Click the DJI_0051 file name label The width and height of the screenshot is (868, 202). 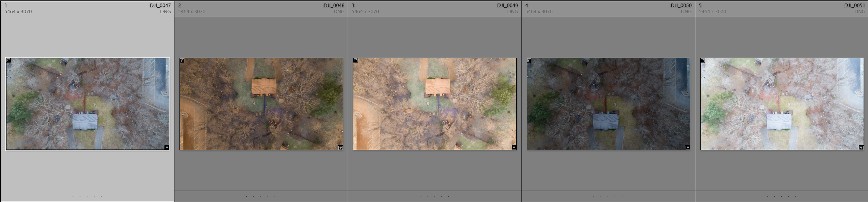coord(854,5)
